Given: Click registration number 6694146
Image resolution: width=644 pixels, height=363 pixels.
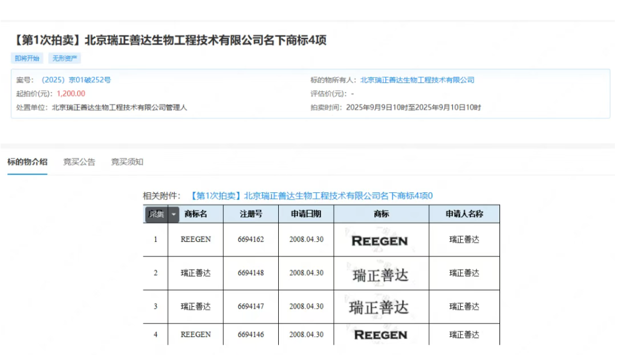Looking at the screenshot, I should [251, 335].
